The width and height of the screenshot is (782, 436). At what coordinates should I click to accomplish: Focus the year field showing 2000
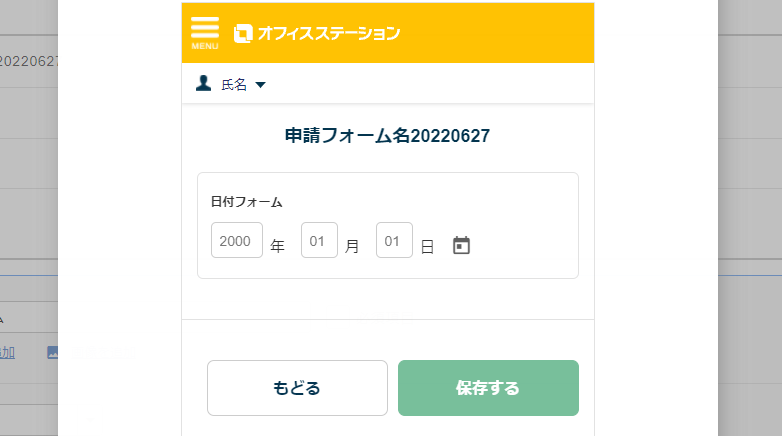tap(237, 240)
